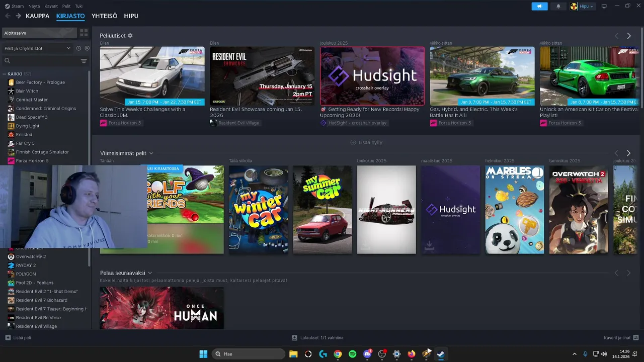Open the Pelit menu

pos(66,6)
